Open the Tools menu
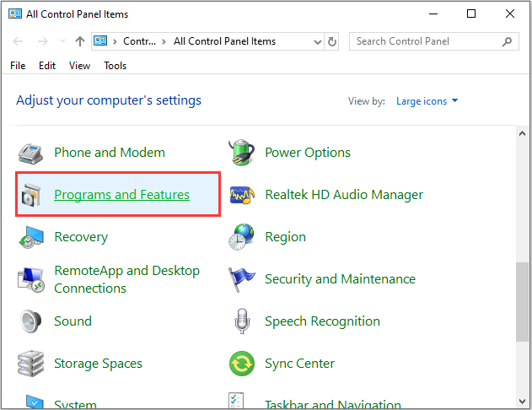The image size is (532, 410). pos(115,66)
